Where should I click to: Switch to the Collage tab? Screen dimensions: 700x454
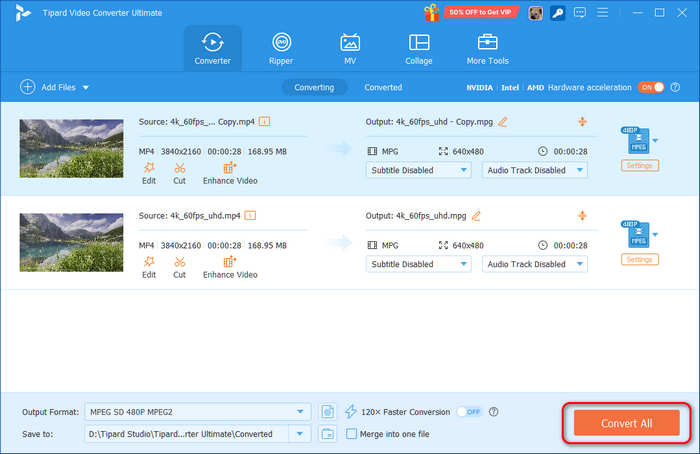pos(419,48)
